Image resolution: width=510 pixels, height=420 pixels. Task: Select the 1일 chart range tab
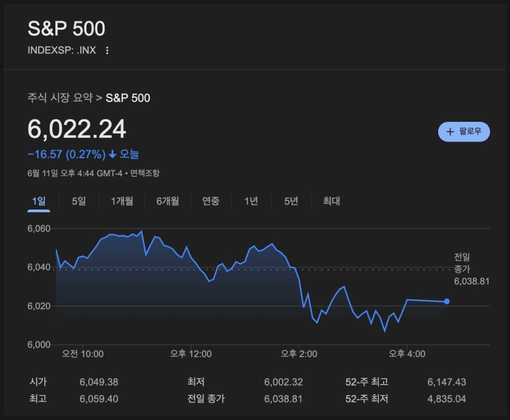pyautogui.click(x=39, y=201)
